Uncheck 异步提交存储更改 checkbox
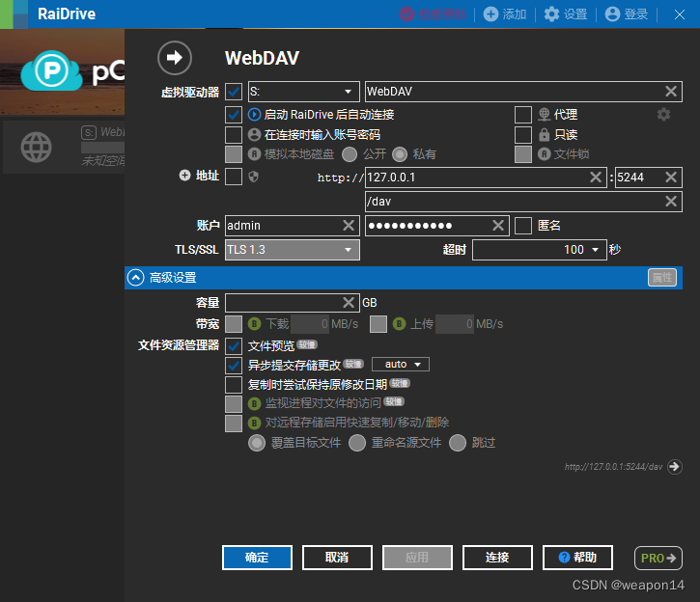The image size is (700, 602). coord(234,366)
